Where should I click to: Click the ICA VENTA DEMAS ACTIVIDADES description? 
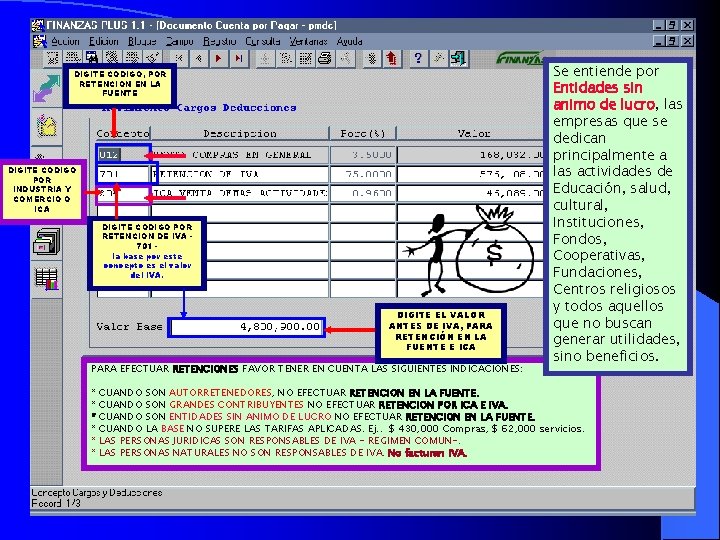tap(240, 193)
